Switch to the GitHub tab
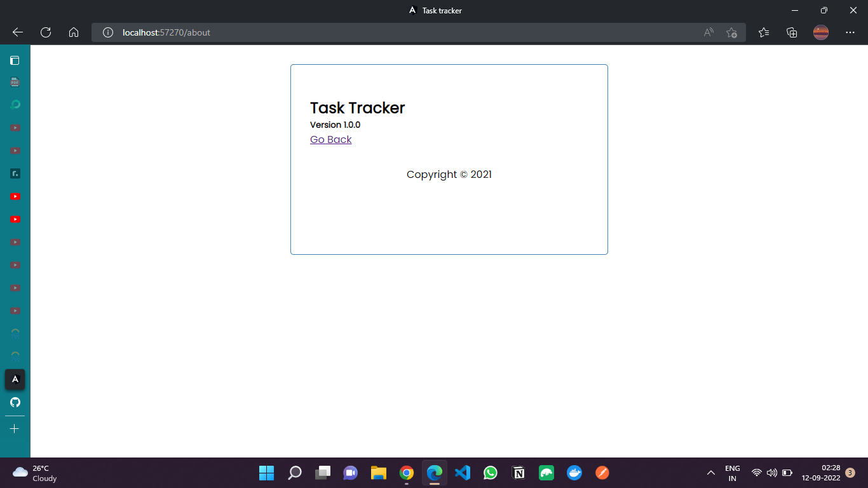Screen dimensions: 868x488 pyautogui.click(x=15, y=402)
